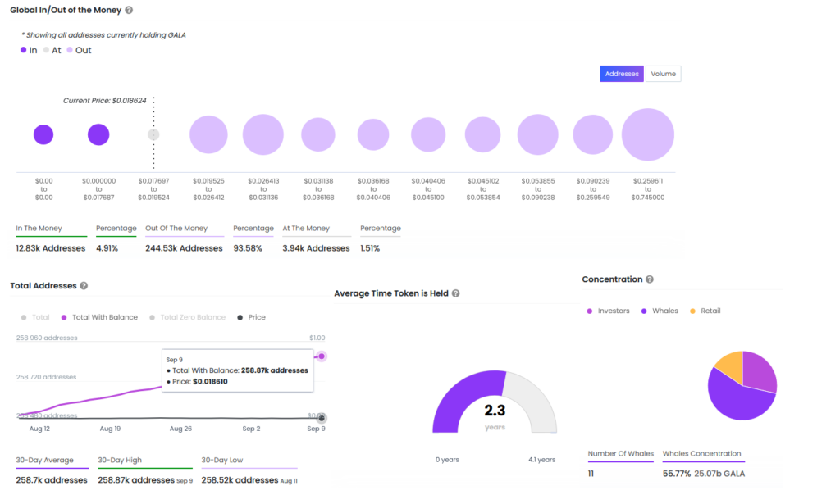Open help icon beside Average Time Token is Held
Image resolution: width=840 pixels, height=504 pixels.
[x=455, y=293]
